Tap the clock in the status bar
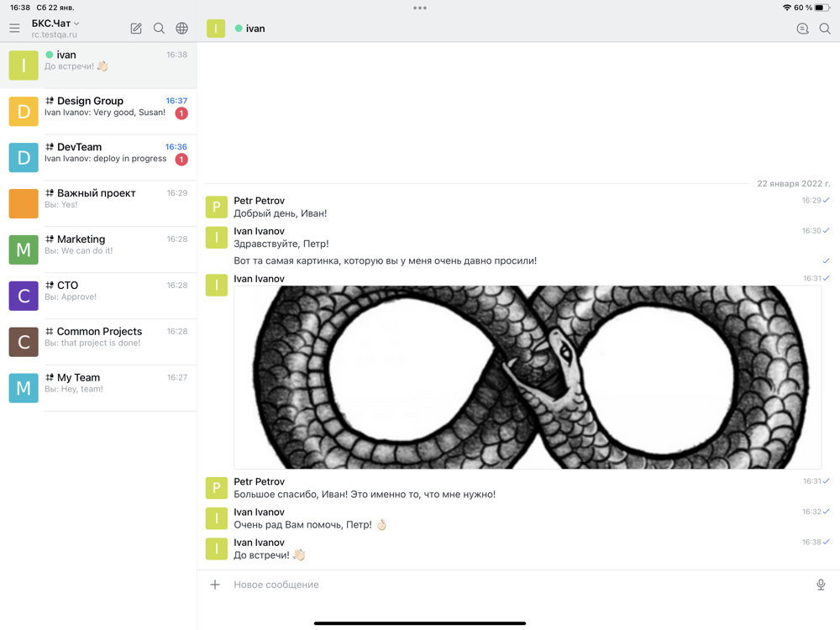Image resolution: width=840 pixels, height=630 pixels. (x=20, y=8)
